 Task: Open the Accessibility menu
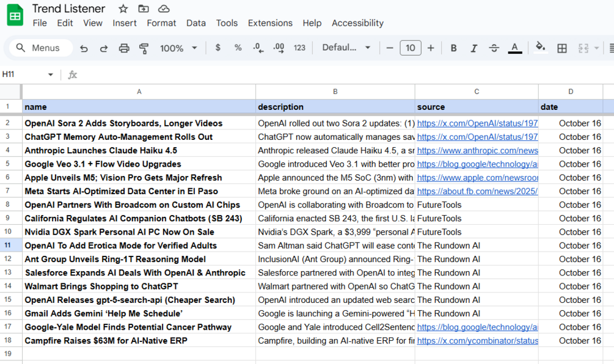tap(357, 23)
